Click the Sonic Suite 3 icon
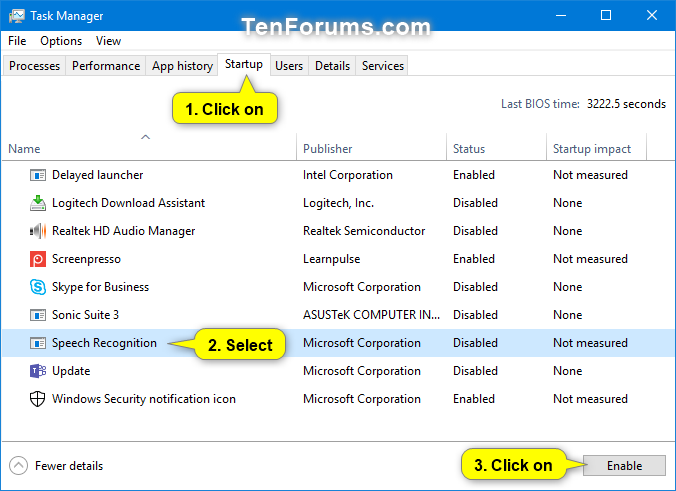 pos(38,315)
